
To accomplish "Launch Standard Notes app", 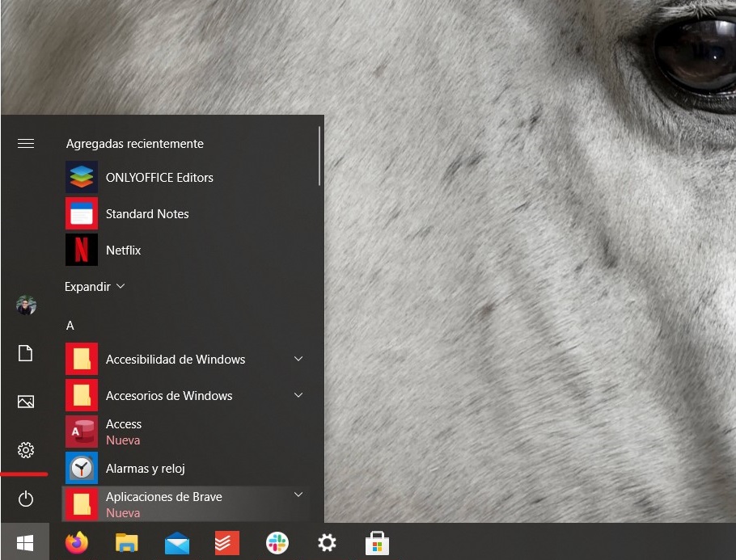I will point(146,214).
